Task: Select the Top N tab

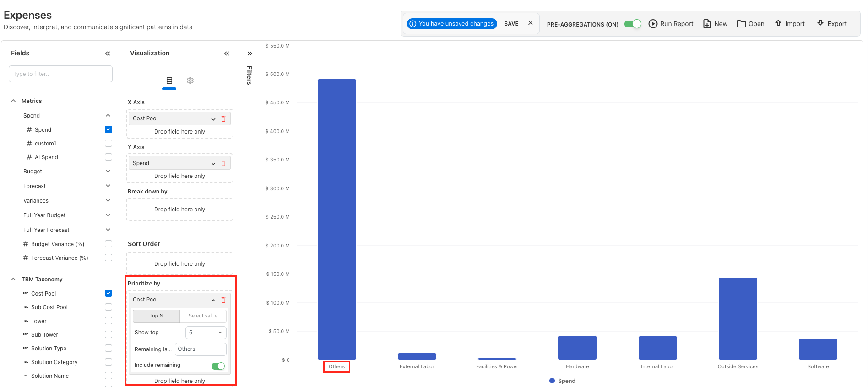Action: click(x=156, y=316)
